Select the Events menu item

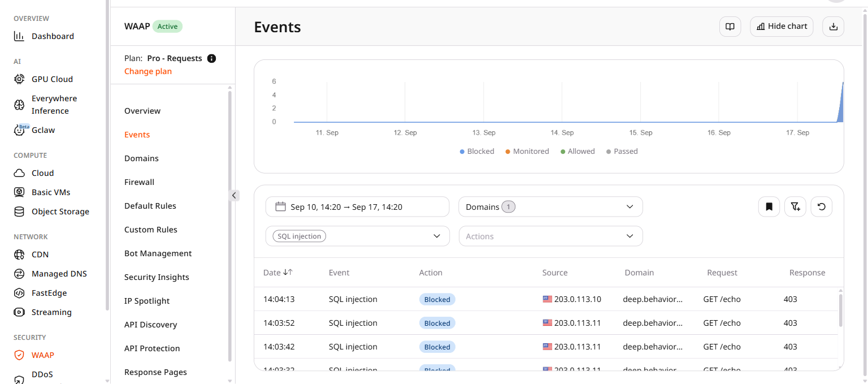137,135
